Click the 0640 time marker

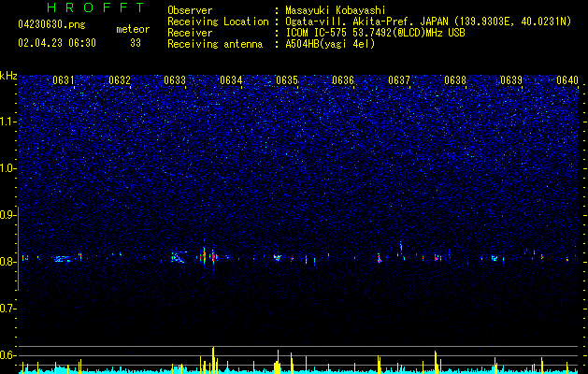567,80
